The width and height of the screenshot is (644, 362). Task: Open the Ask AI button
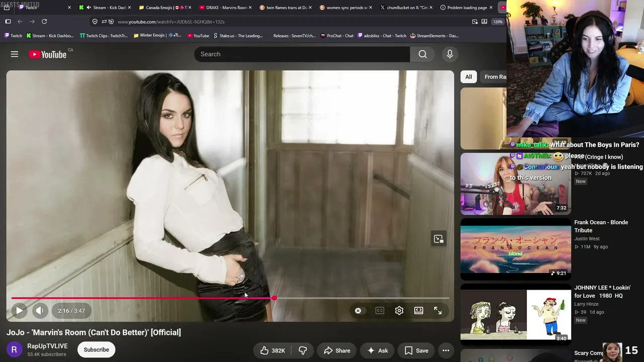tap(377, 350)
